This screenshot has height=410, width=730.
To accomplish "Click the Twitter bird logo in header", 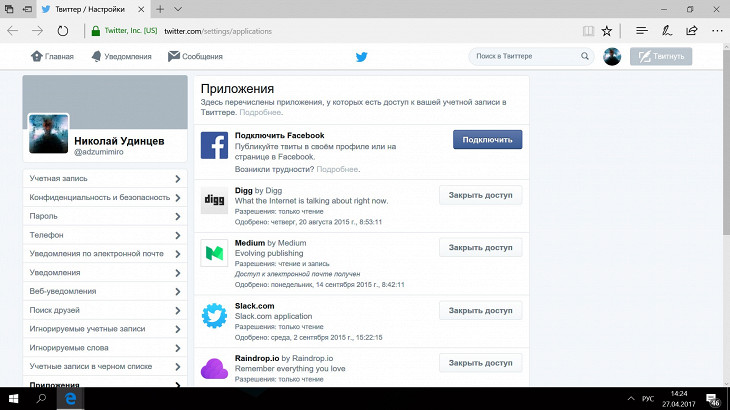I will coord(362,57).
